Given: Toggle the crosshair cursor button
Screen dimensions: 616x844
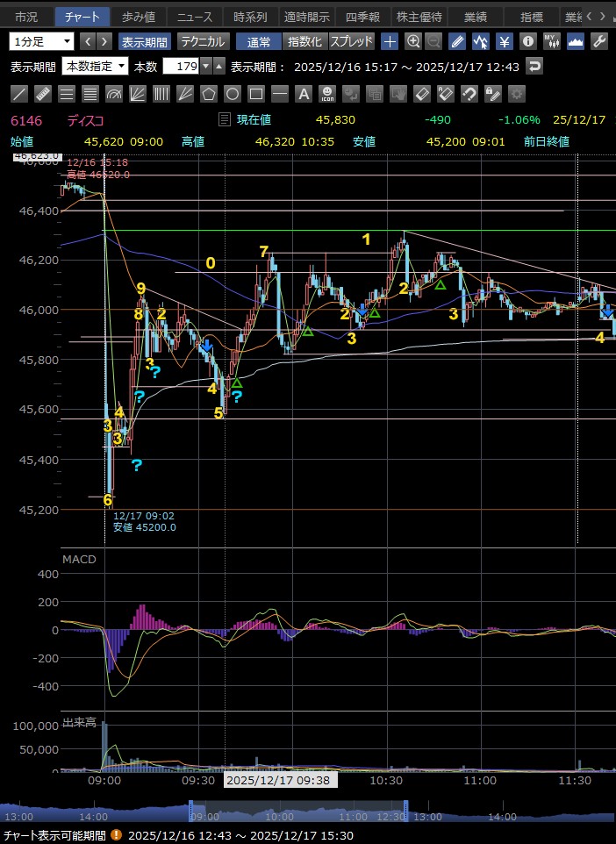Looking at the screenshot, I should (390, 41).
